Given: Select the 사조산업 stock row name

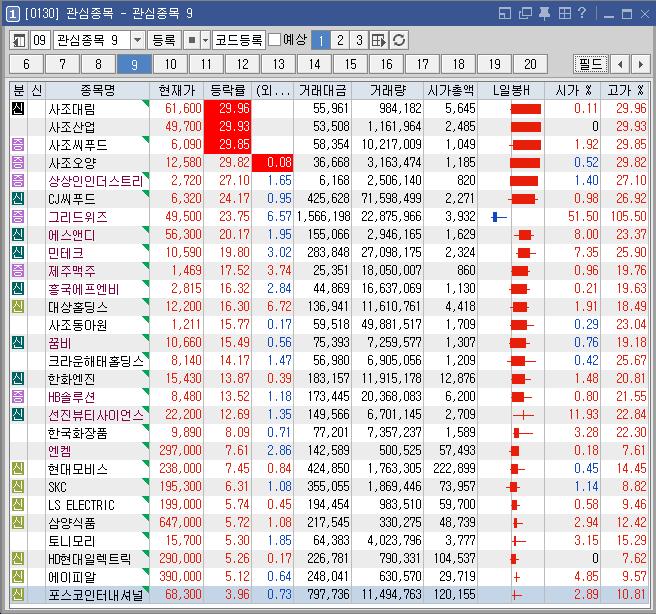Looking at the screenshot, I should (72, 127).
